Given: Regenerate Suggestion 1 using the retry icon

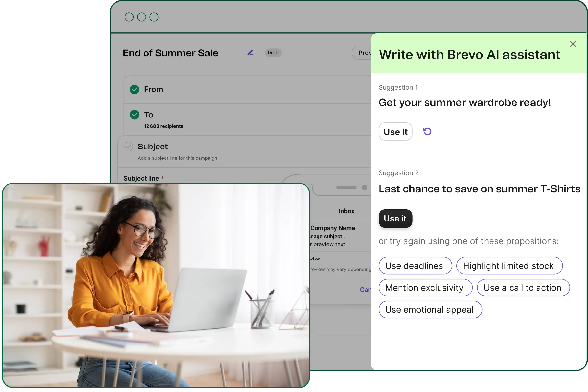Looking at the screenshot, I should point(427,131).
